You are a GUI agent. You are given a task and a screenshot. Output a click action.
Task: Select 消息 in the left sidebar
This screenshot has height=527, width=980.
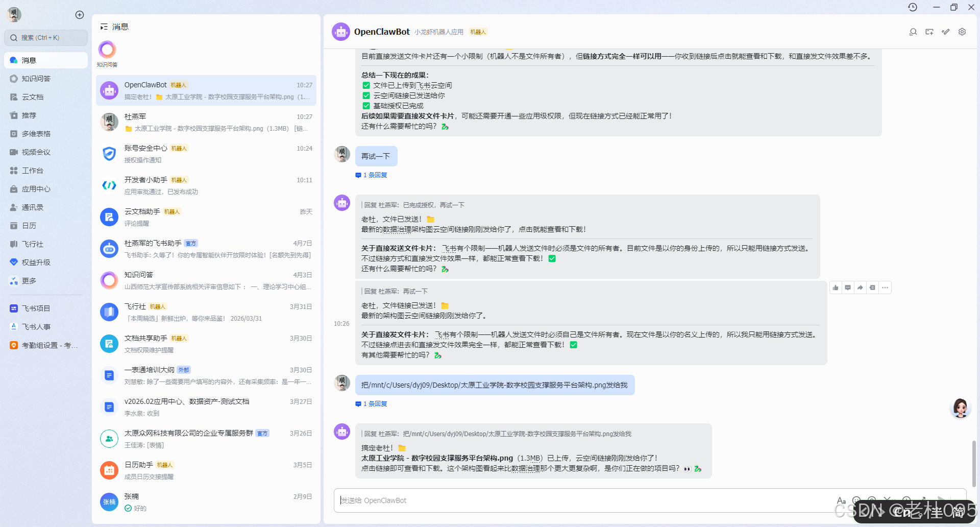(x=46, y=60)
